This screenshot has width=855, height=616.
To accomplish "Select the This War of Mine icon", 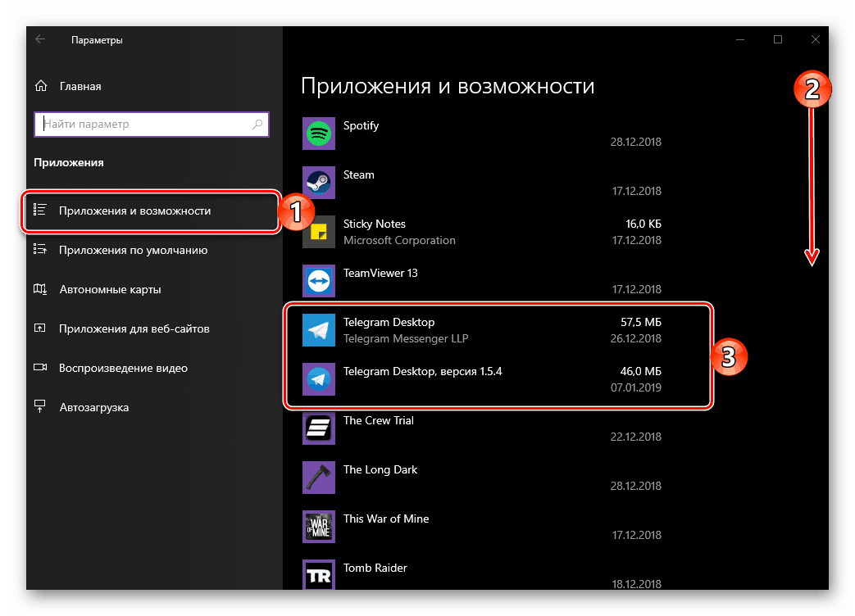I will pos(318,526).
